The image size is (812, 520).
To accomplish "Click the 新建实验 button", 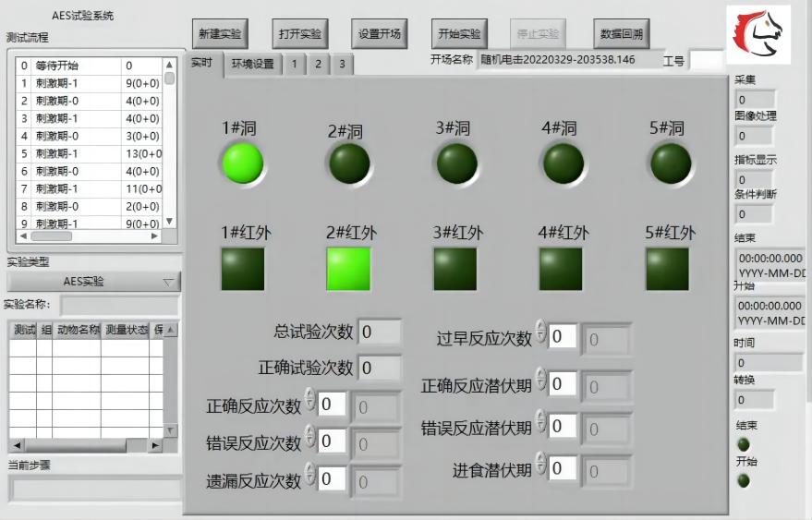I will tap(220, 34).
